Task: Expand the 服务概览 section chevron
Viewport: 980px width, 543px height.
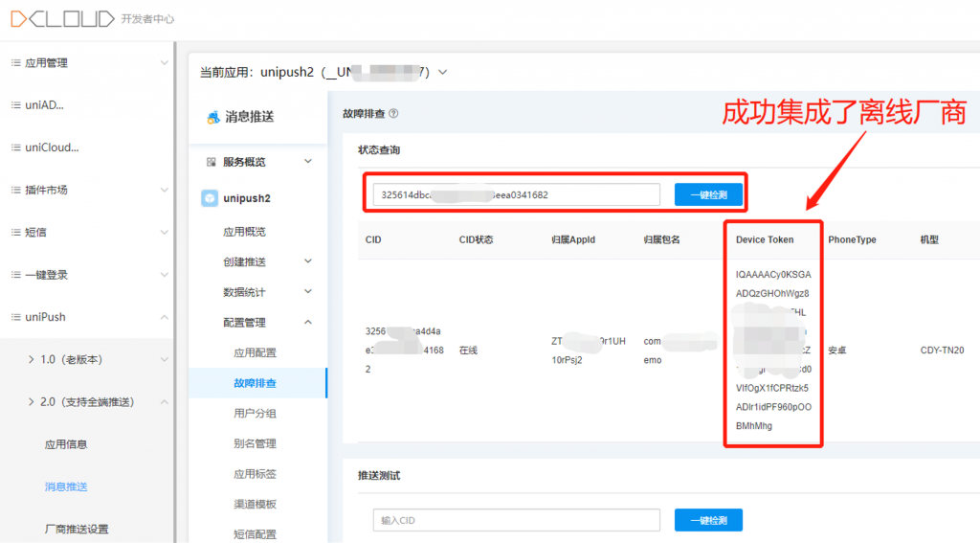Action: (x=308, y=162)
